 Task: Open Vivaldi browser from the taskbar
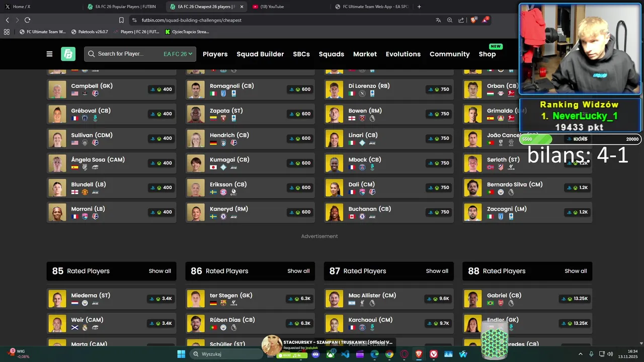point(434,354)
